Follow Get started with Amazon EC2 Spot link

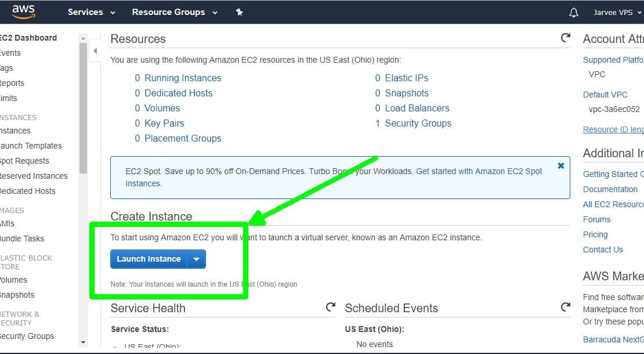(479, 171)
